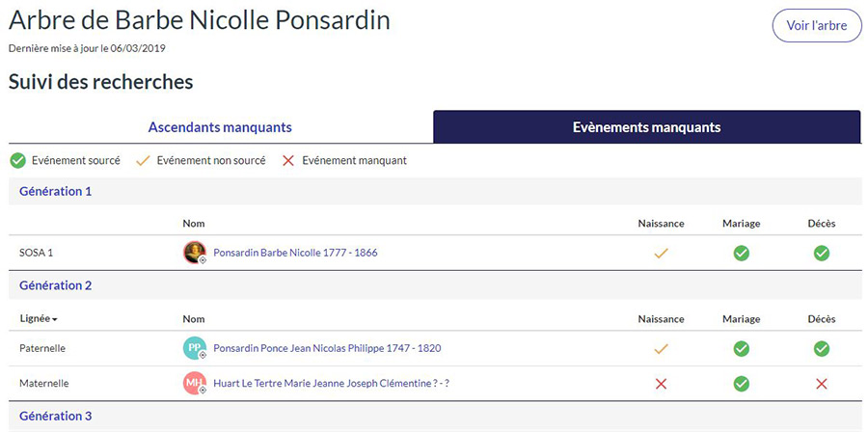
Task: Open Barbe Nicolle Ponsardin's portrait thumbnail
Action: click(x=195, y=253)
